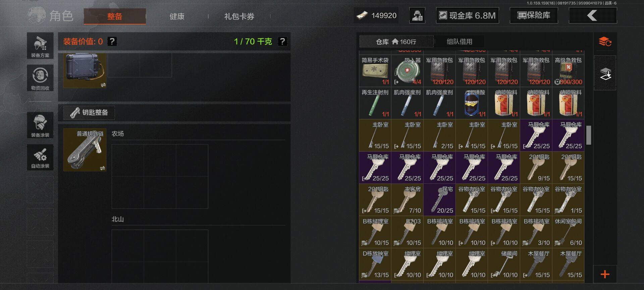Open the 保险库 safe vault button
The width and height of the screenshot is (644, 290).
click(534, 15)
